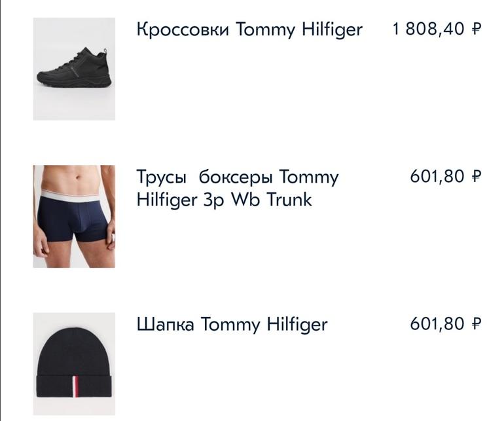Click the ruble symbol on boxers price
Image resolution: width=504 pixels, height=421 pixels.
click(476, 177)
